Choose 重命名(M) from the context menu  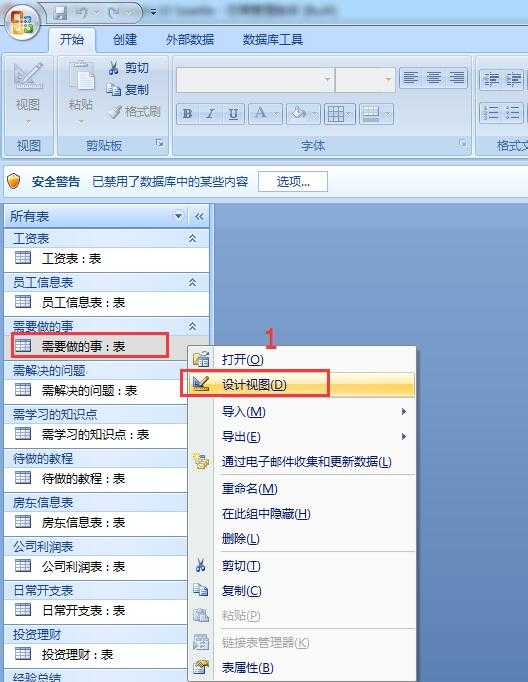[302, 488]
